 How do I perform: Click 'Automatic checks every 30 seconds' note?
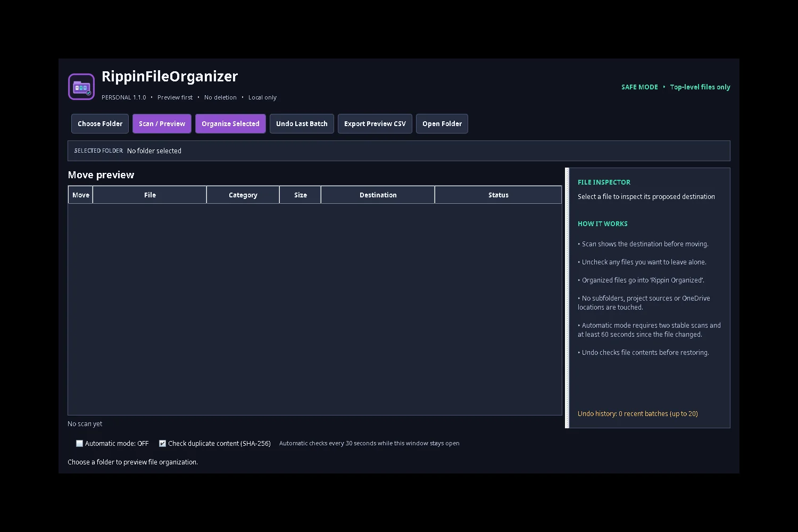pyautogui.click(x=369, y=443)
